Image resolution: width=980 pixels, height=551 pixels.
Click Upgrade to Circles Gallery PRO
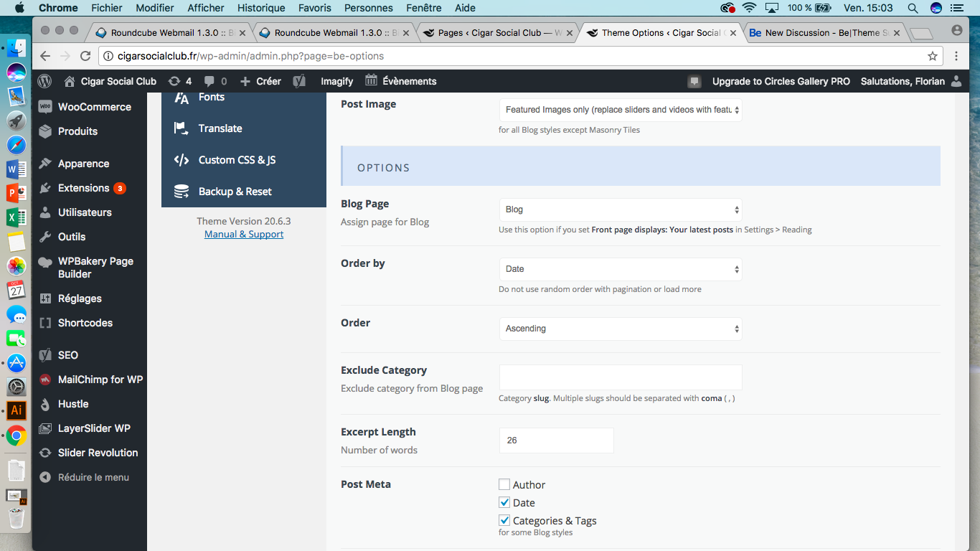781,81
